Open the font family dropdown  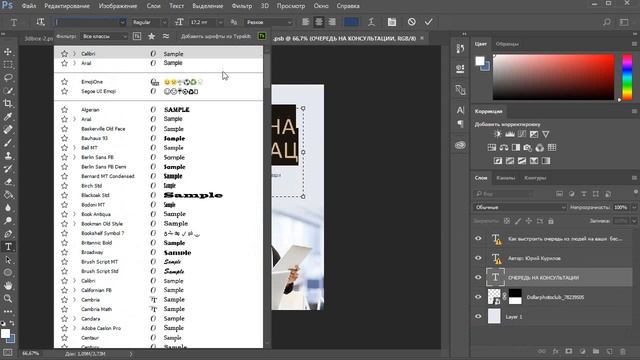click(x=122, y=22)
